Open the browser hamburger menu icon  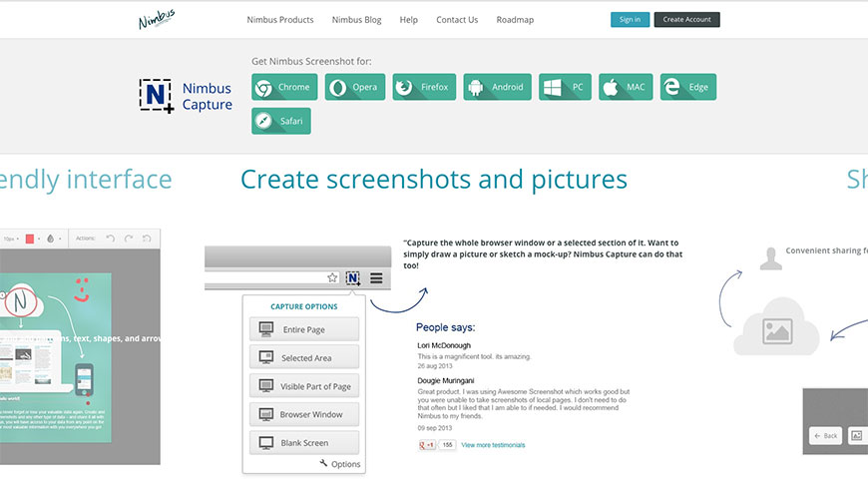376,277
